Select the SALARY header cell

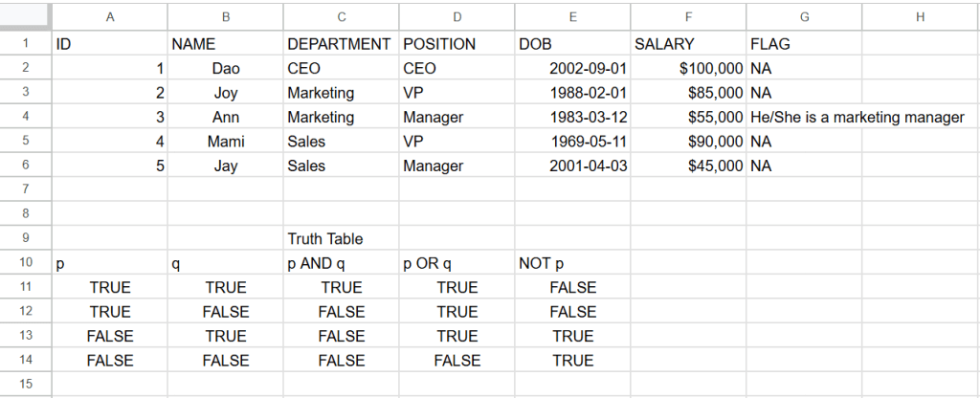(x=688, y=44)
